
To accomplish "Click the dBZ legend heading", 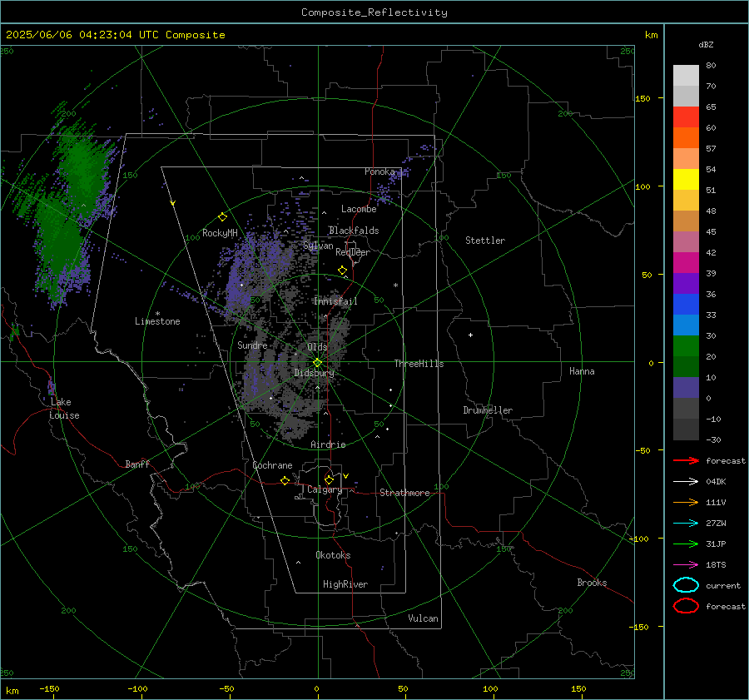I will pyautogui.click(x=706, y=44).
